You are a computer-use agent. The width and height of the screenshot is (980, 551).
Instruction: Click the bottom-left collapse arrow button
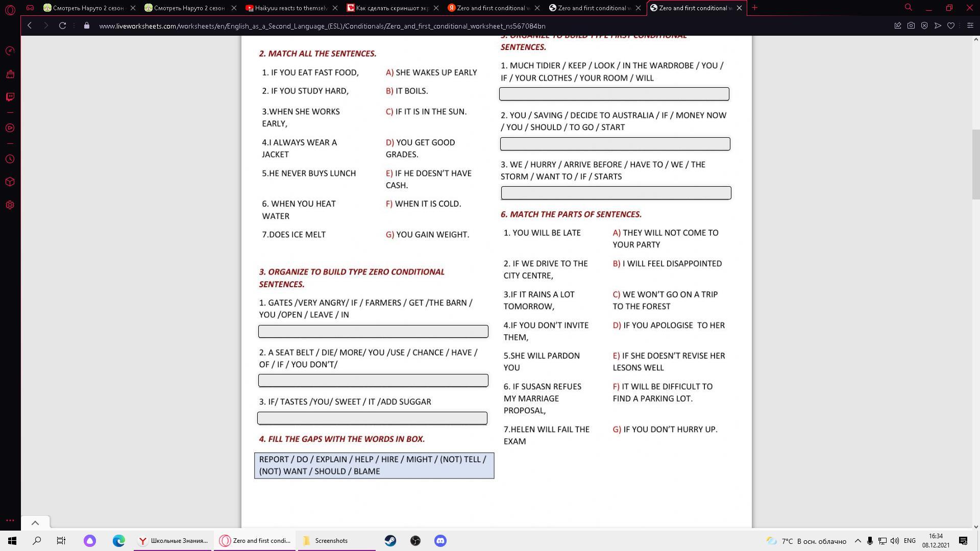[35, 523]
